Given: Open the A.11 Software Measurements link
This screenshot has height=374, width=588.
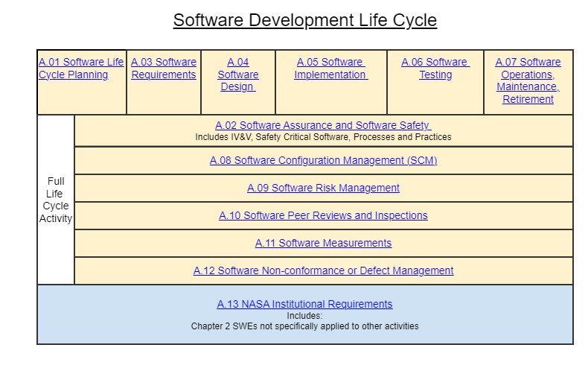Looking at the screenshot, I should 323,243.
